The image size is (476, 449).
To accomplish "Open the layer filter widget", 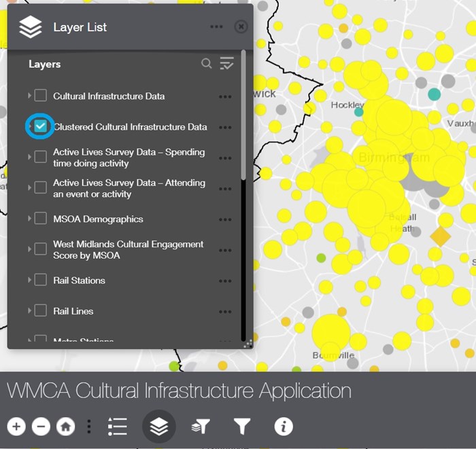I will pyautogui.click(x=201, y=427).
